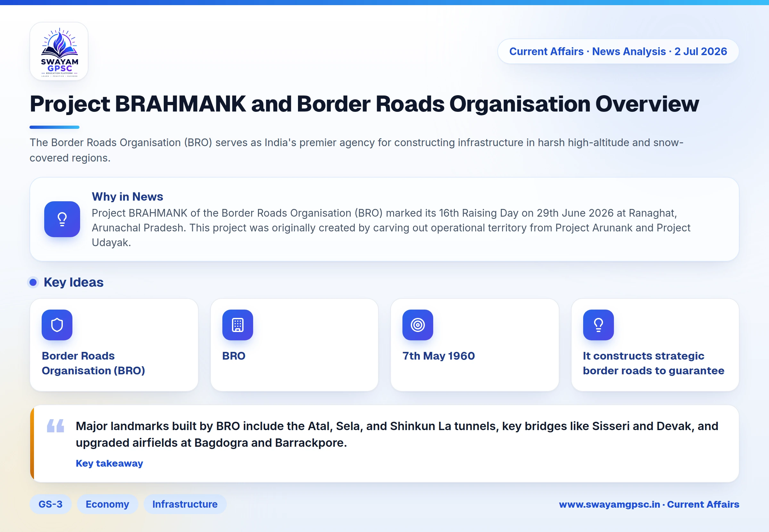Click the target icon above 7th May 1960
769x532 pixels.
(418, 325)
